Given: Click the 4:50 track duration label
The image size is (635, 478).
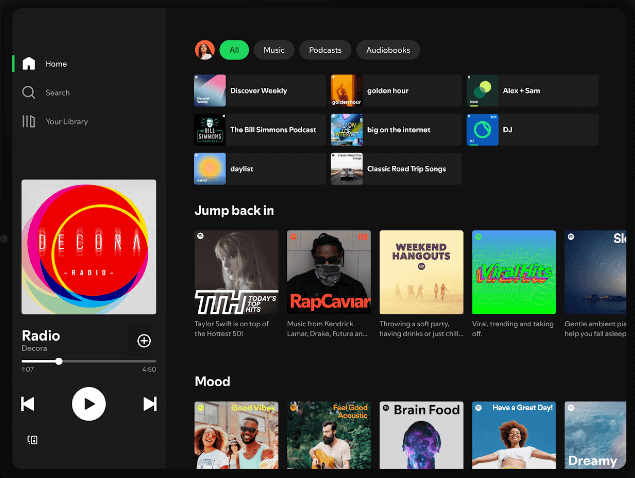Looking at the screenshot, I should coord(149,369).
